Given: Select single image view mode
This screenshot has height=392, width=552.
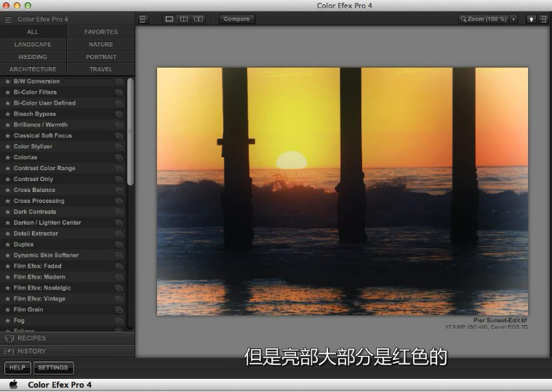Looking at the screenshot, I should tap(169, 19).
